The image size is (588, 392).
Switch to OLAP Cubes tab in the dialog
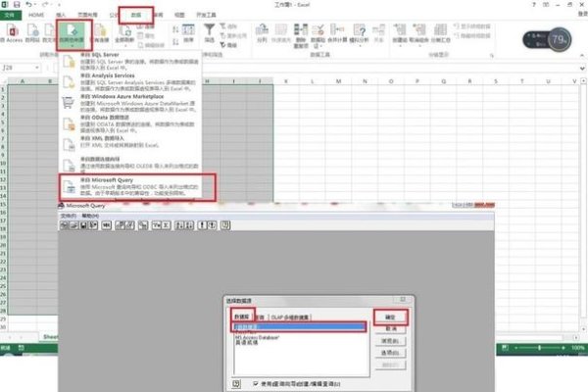290,318
